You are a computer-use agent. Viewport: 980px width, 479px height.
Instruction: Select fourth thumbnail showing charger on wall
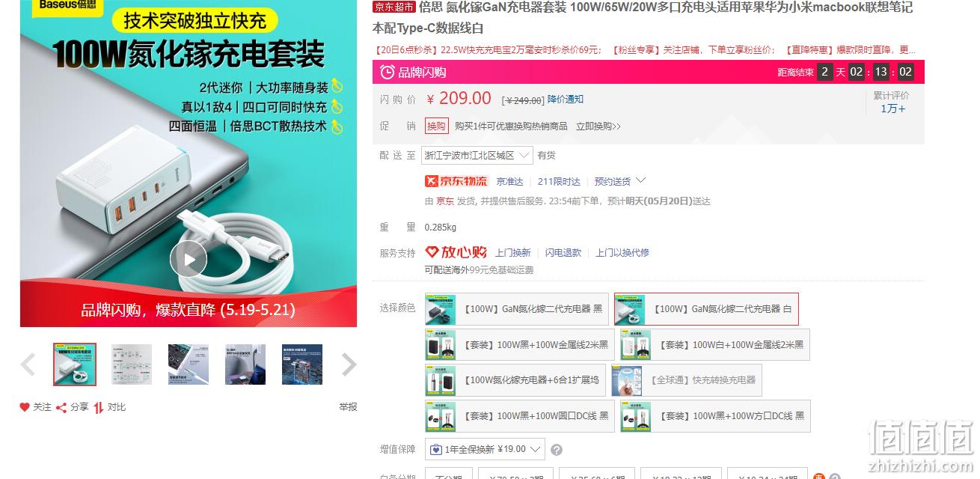pyautogui.click(x=245, y=364)
